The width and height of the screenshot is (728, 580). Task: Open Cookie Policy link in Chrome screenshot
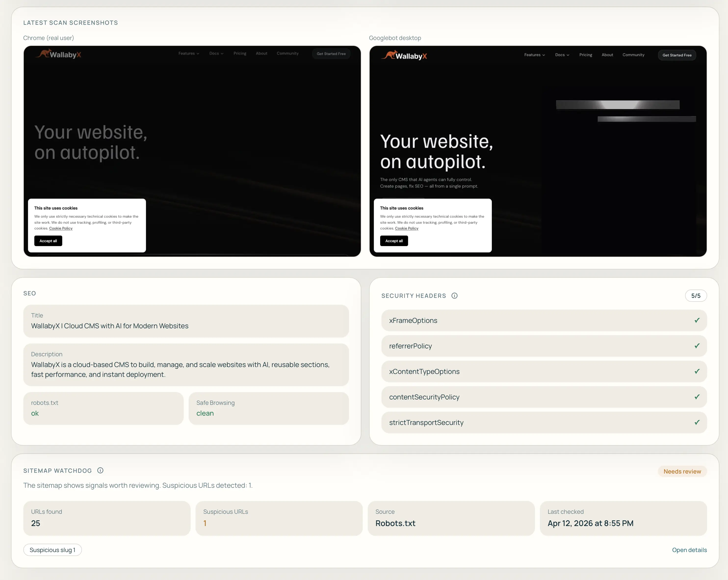coord(61,228)
